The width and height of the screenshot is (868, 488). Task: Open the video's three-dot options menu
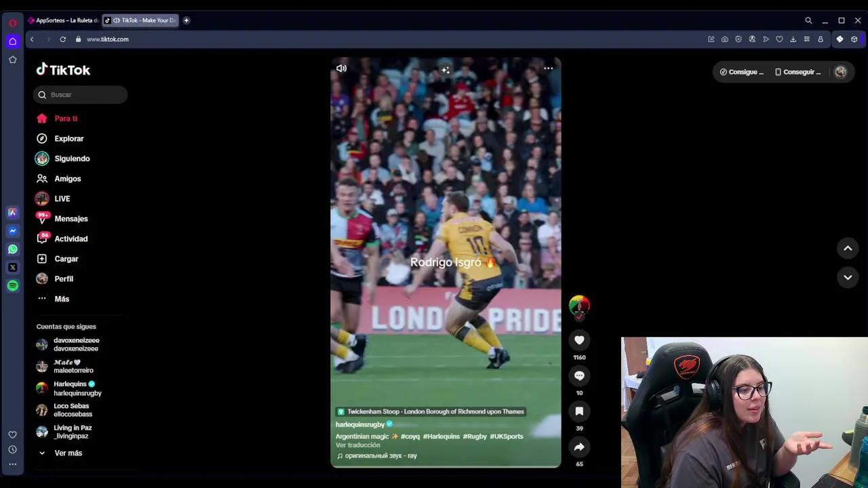tap(548, 68)
